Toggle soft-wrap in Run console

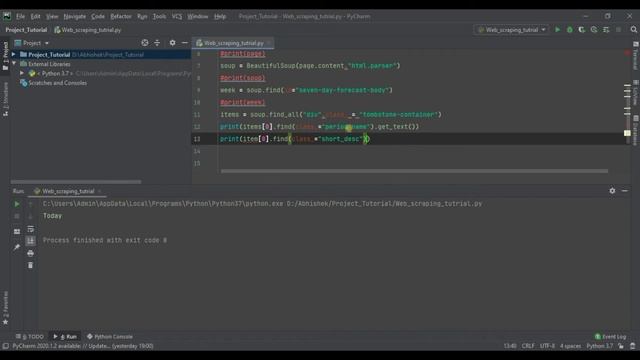click(30, 229)
